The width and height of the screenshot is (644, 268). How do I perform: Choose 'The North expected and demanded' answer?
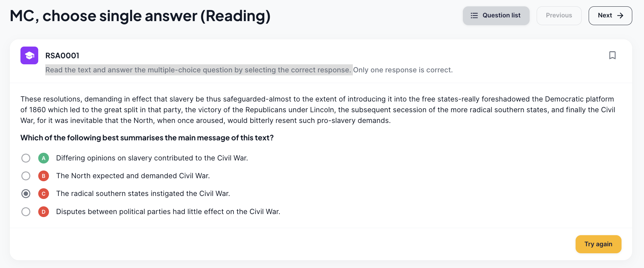click(133, 176)
